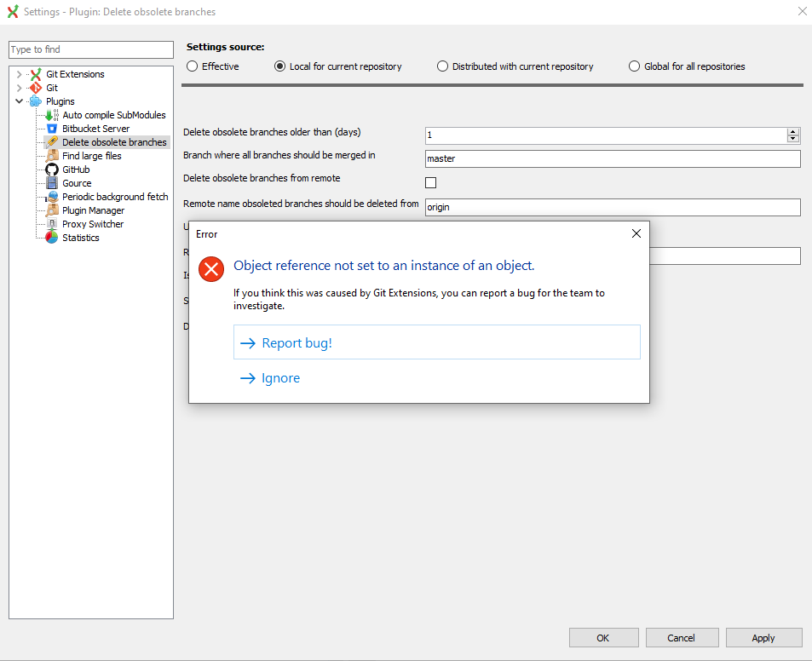Click the Report bug! link
Image resolution: width=812 pixels, height=661 pixels.
(x=296, y=341)
